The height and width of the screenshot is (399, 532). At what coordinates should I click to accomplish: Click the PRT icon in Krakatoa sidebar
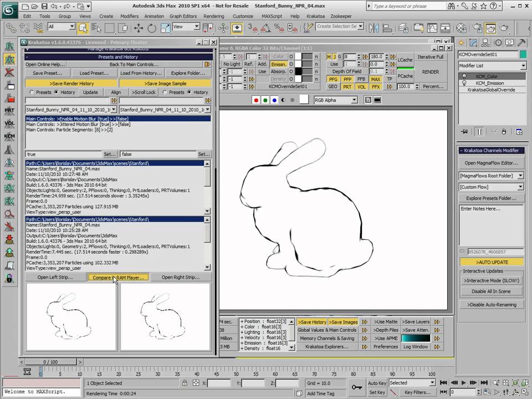[9, 110]
